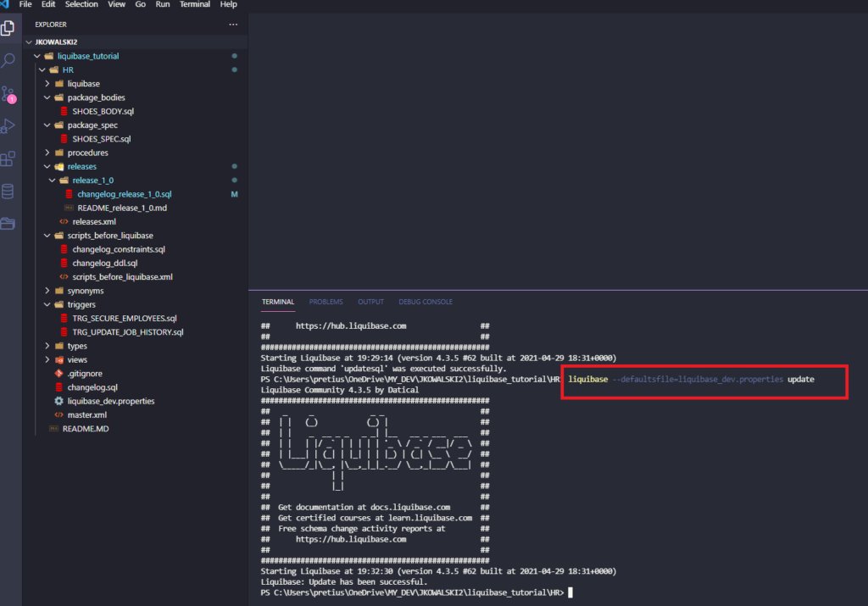Switch to the DEBUG CONSOLE tab
The height and width of the screenshot is (606, 868).
click(426, 302)
